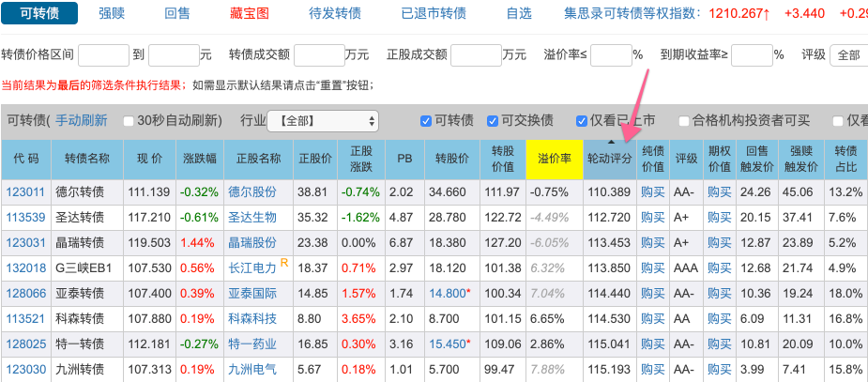Open the 九洲电气 stock link
Screen dimensions: 868x382
point(252,369)
